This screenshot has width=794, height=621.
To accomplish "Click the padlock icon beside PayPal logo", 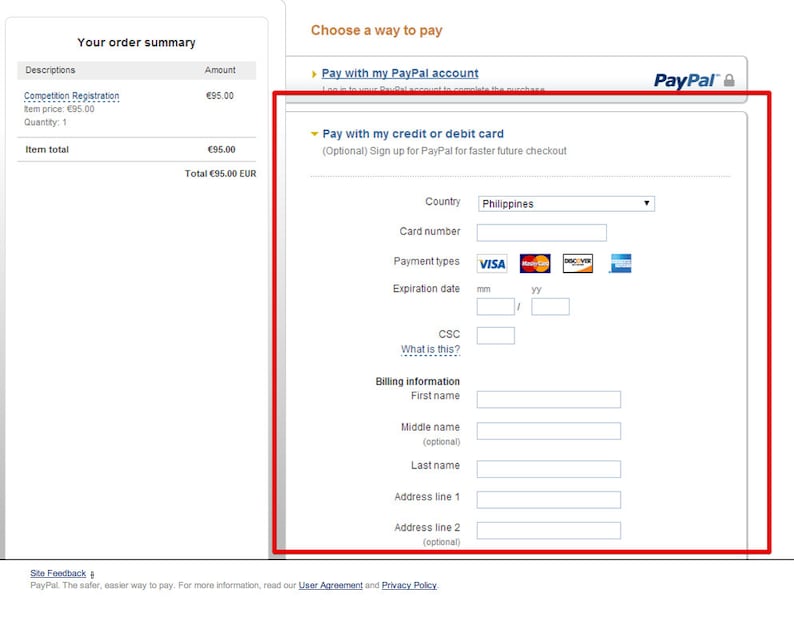I will [x=729, y=80].
